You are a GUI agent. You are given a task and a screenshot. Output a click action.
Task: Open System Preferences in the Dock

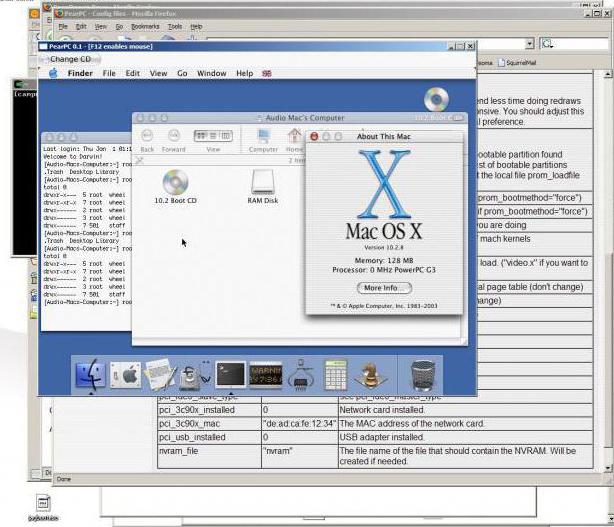click(125, 375)
